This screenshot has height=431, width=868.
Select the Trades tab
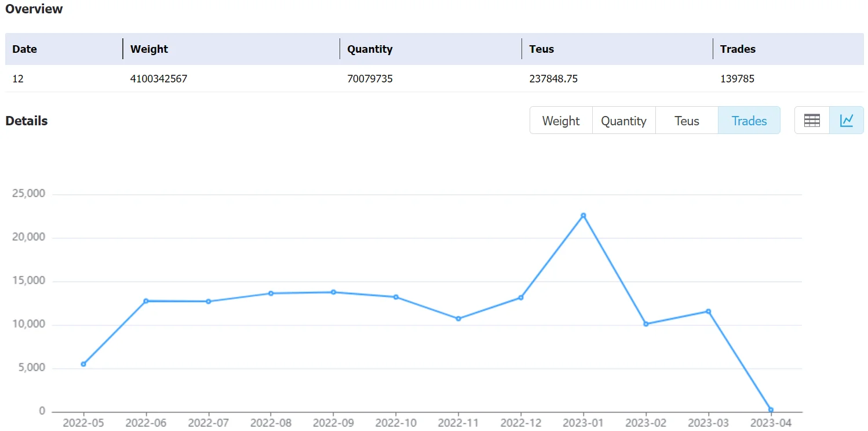749,121
